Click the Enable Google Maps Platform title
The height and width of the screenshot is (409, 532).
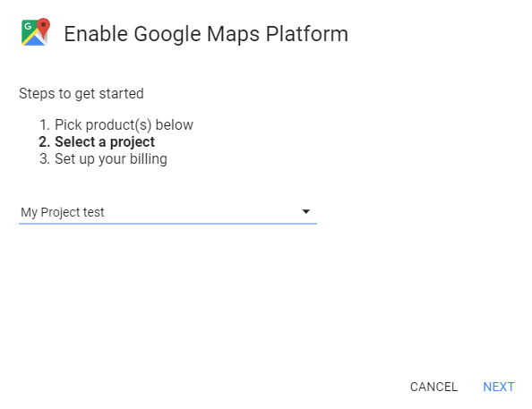point(206,34)
